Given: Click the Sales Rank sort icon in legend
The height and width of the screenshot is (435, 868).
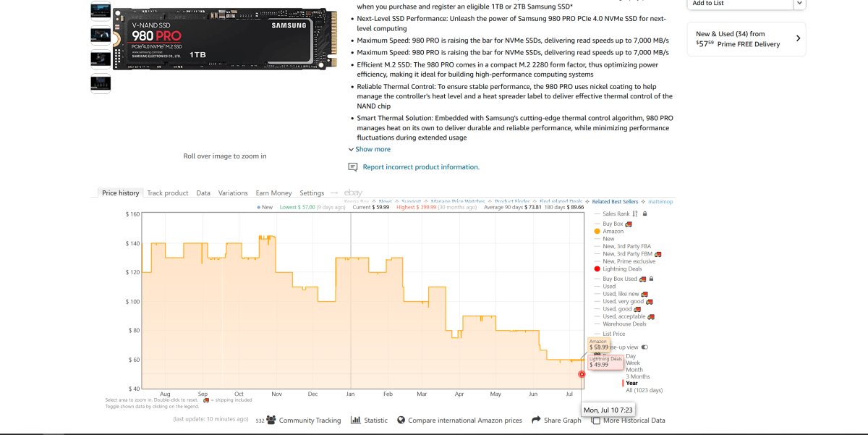Looking at the screenshot, I should coord(635,214).
